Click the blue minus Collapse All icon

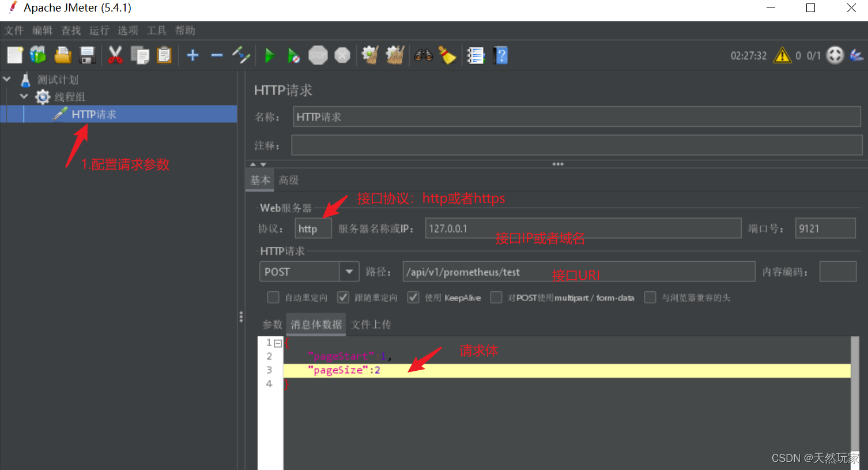click(x=217, y=55)
